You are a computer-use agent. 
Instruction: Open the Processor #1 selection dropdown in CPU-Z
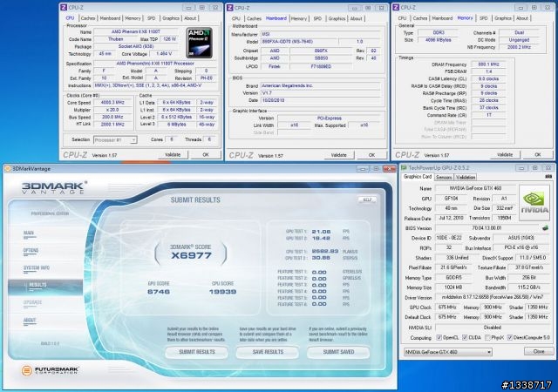click(x=115, y=140)
